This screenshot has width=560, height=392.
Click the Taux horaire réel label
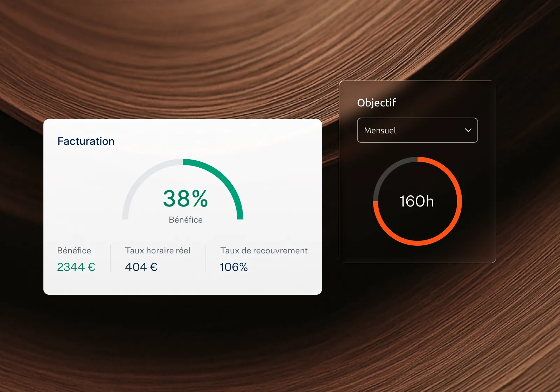click(157, 251)
